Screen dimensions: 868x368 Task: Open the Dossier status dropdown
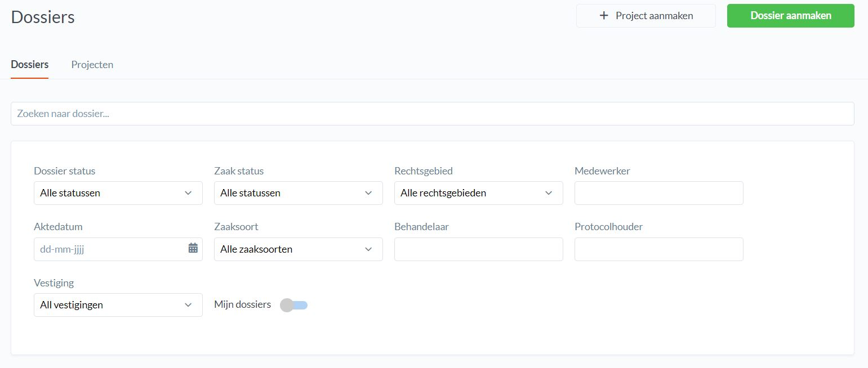pos(118,193)
